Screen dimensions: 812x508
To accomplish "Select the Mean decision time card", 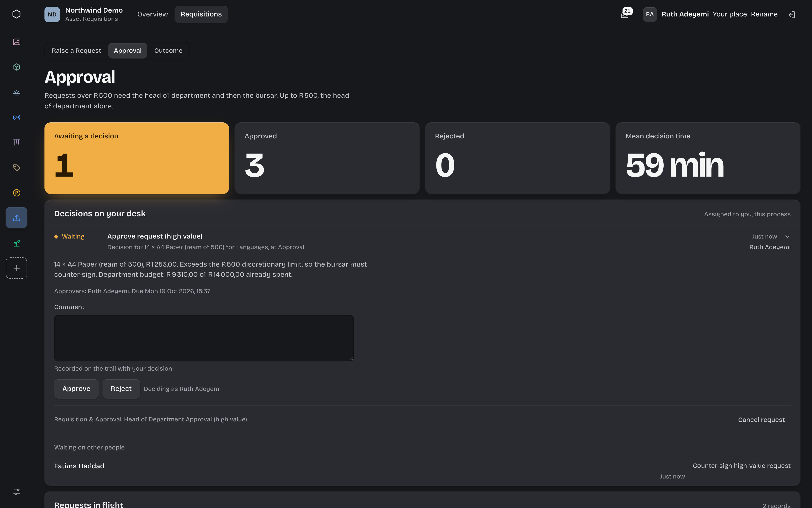I will click(708, 158).
